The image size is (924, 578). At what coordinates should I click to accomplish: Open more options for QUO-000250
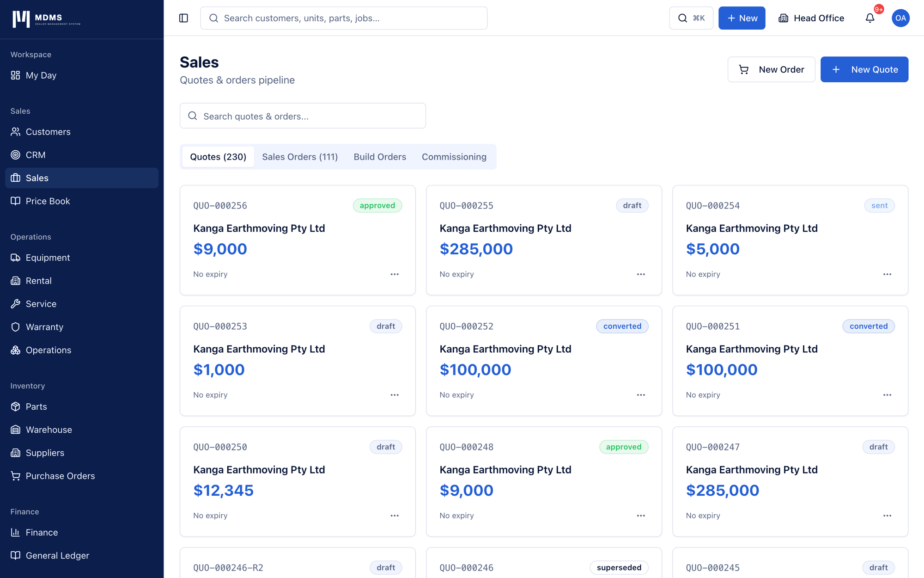coord(395,516)
